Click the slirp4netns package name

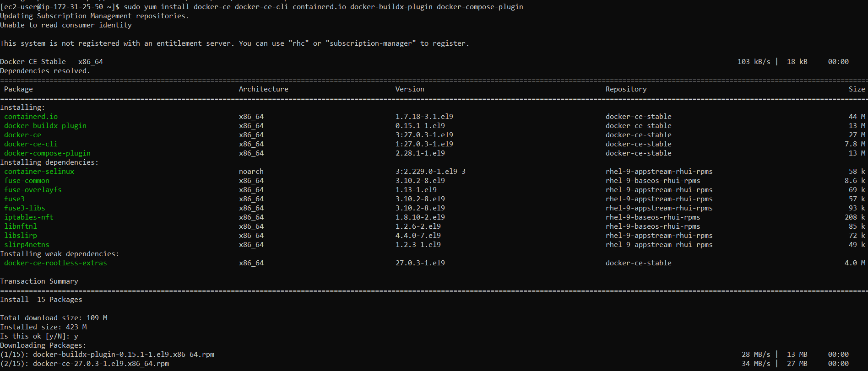click(27, 245)
